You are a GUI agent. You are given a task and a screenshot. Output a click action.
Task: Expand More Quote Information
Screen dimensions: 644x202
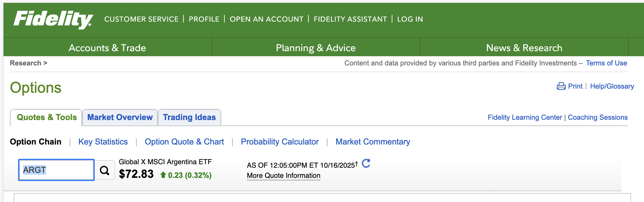[283, 176]
